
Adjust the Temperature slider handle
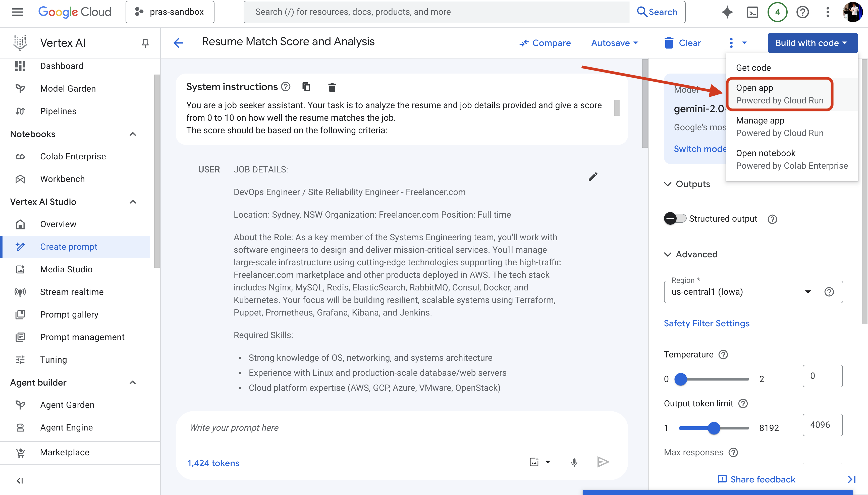tap(681, 379)
